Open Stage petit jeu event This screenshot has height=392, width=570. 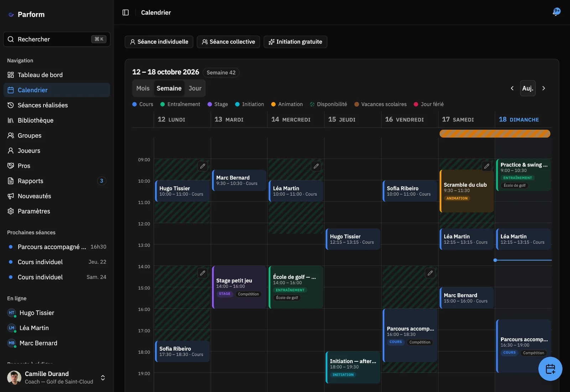click(x=239, y=287)
